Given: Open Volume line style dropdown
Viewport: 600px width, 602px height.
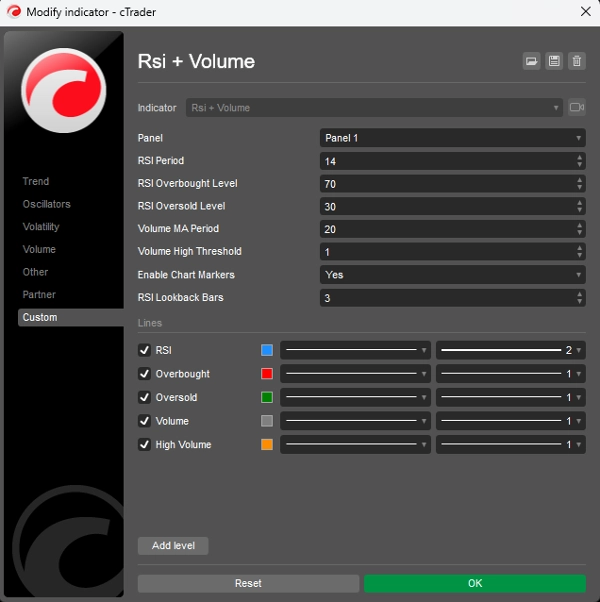Looking at the screenshot, I should (x=355, y=421).
